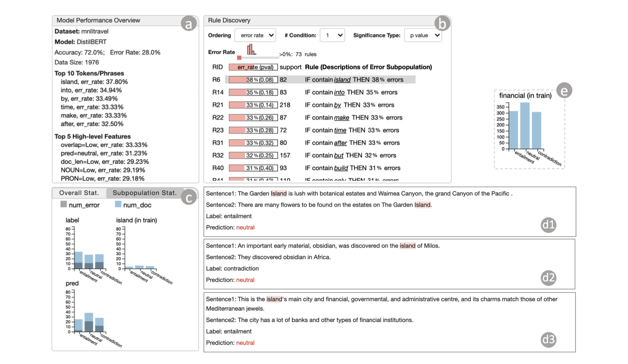
Task: Click the underlined 'make' token in rule R22
Action: (342, 118)
